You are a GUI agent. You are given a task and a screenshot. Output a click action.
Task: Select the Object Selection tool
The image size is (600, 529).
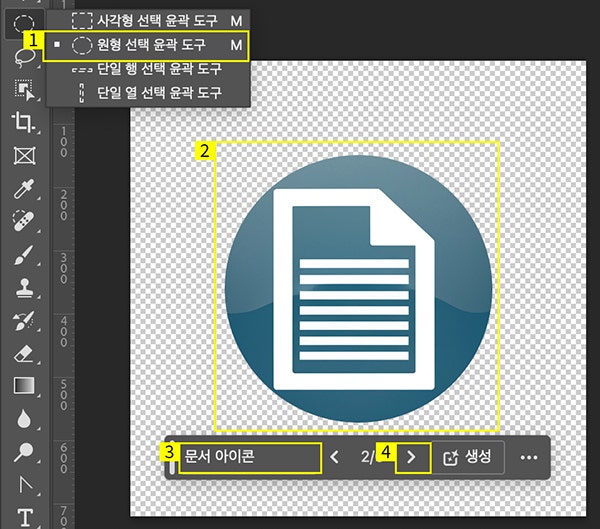point(24,90)
